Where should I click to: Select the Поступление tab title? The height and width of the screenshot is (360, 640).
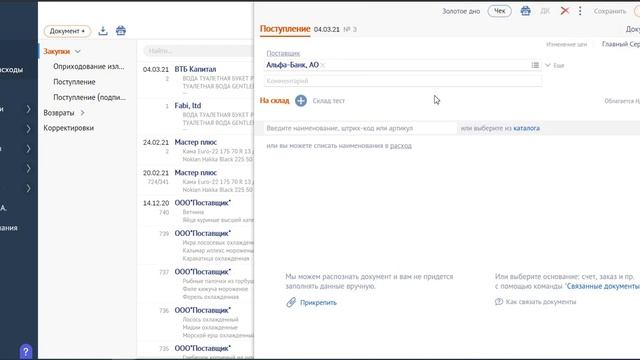click(285, 29)
